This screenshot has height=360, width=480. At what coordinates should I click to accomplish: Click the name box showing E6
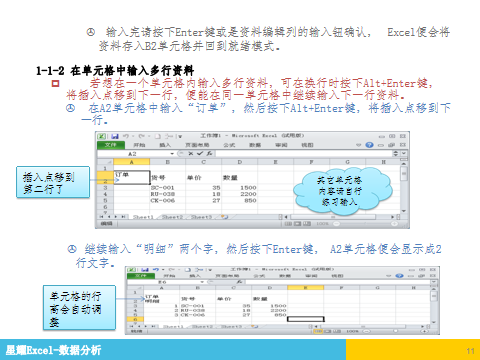pyautogui.click(x=163, y=282)
